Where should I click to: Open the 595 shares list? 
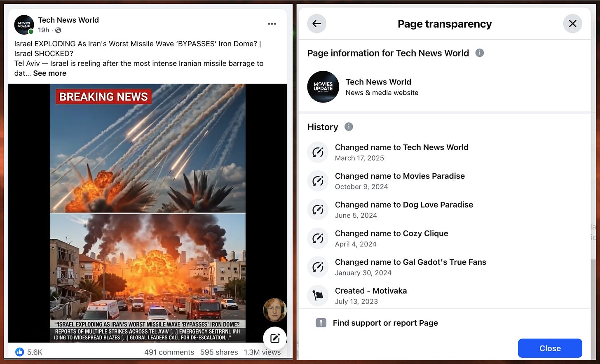click(219, 352)
